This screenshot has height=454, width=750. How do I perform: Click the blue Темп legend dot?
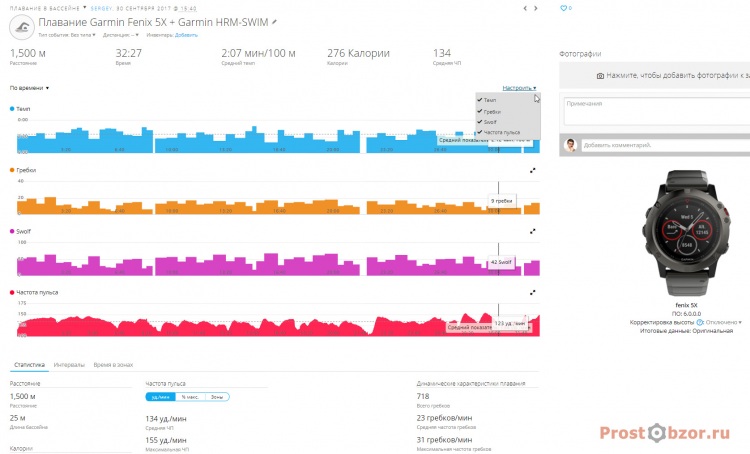coord(12,109)
